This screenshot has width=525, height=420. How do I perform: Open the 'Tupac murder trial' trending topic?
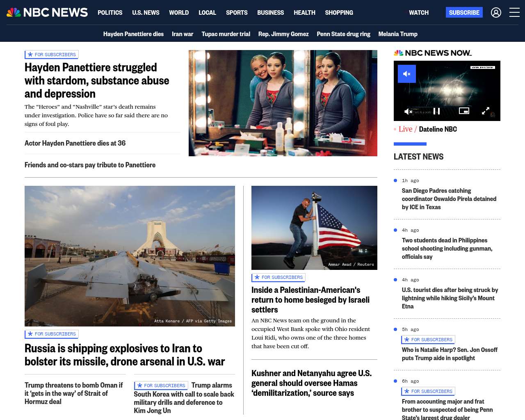(226, 34)
